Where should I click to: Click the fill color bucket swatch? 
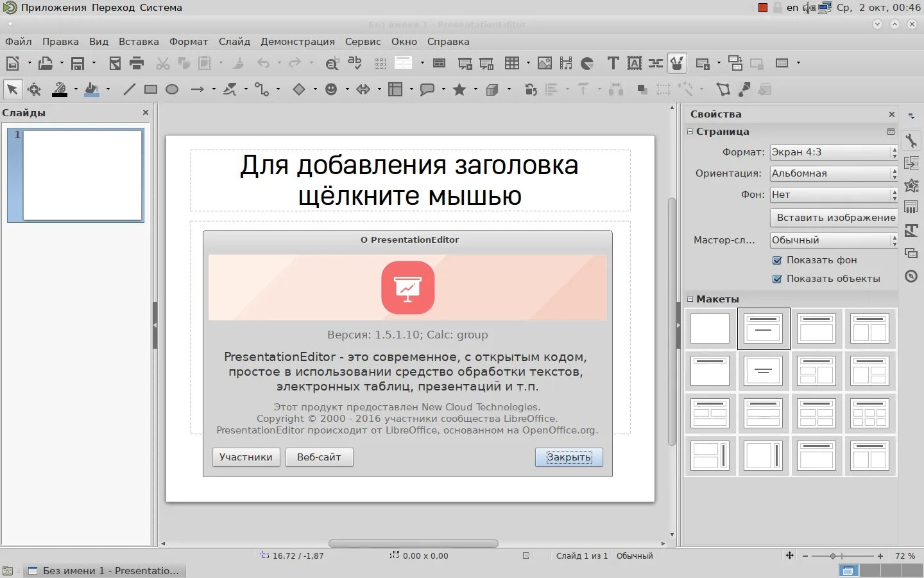click(92, 89)
